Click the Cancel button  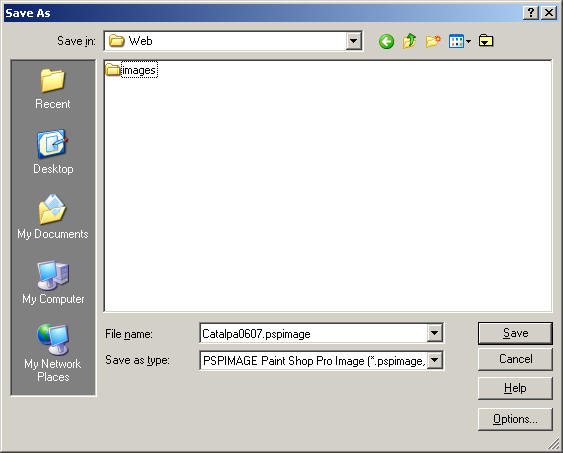point(515,359)
